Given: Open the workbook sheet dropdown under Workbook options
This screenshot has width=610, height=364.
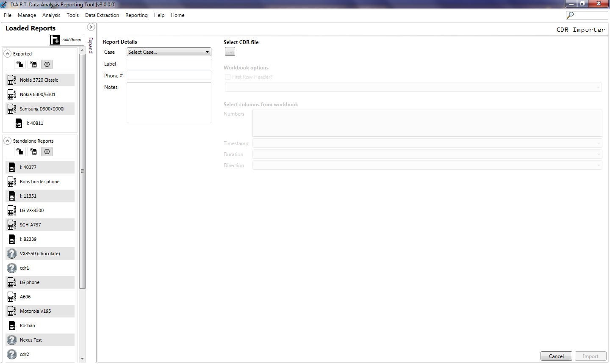Looking at the screenshot, I should pos(413,87).
